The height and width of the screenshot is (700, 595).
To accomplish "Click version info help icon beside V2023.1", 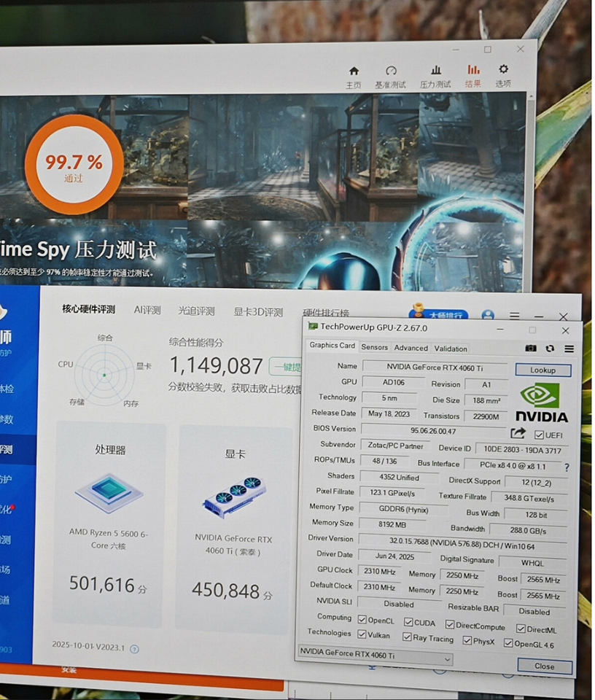I will pyautogui.click(x=134, y=649).
